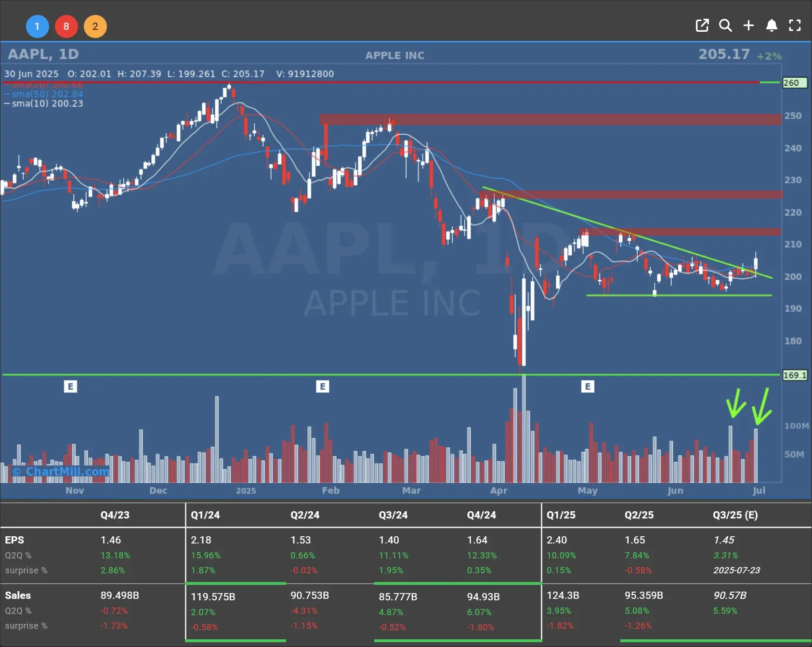The width and height of the screenshot is (812, 647).
Task: Click the 30 Jun 2025 date readout
Action: pos(31,74)
